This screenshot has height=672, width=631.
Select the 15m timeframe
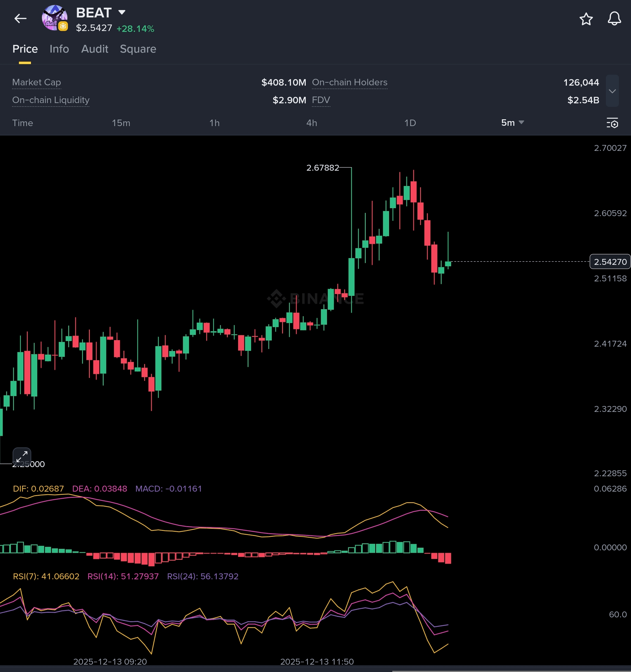121,123
